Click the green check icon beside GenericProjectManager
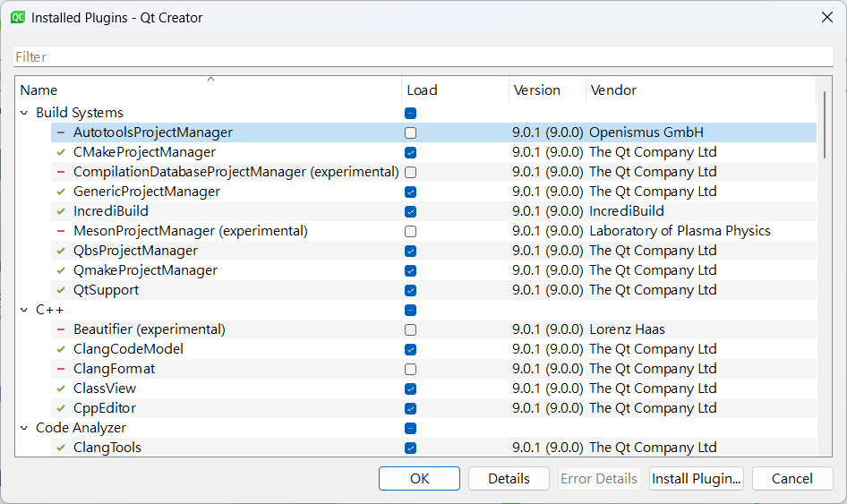Screen dimensions: 847x504 [61, 192]
